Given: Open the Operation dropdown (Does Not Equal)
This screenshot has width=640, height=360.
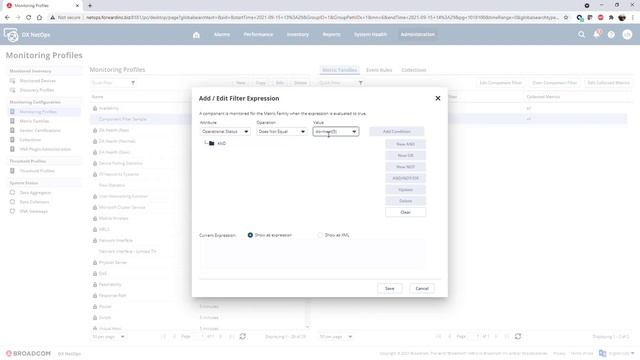Looking at the screenshot, I should pos(282,131).
